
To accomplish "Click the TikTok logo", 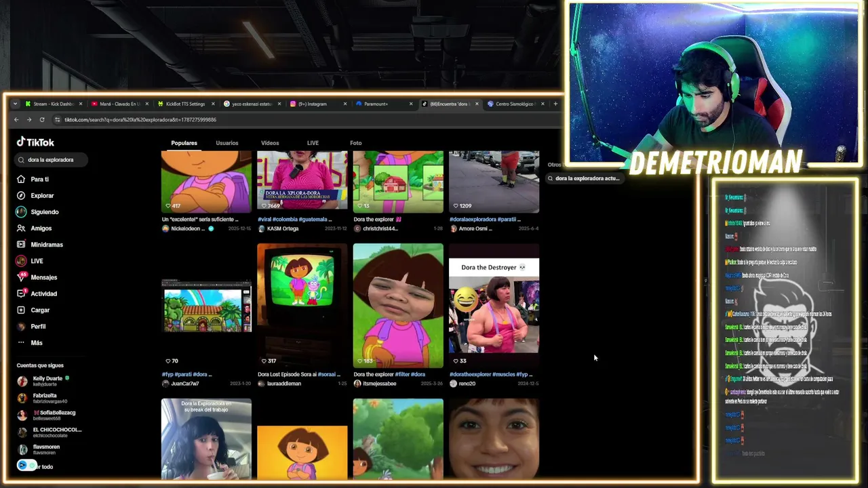I will tap(35, 142).
